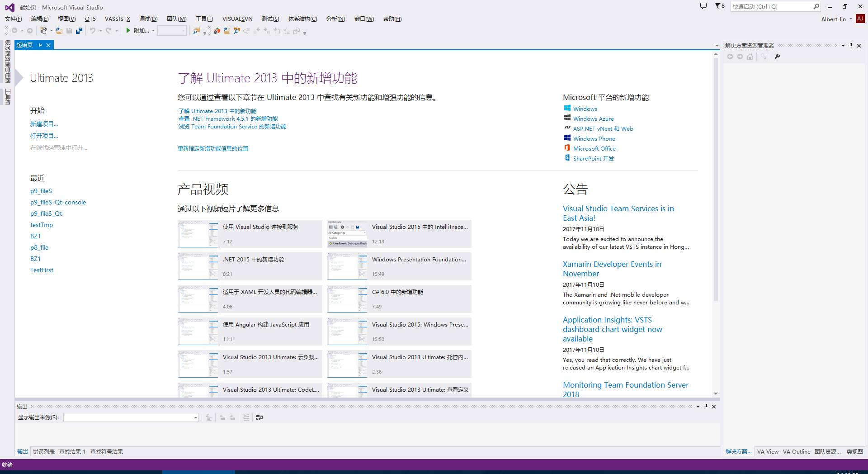Click the Visual Studio logo icon
This screenshot has height=474, width=868.
tap(9, 7)
